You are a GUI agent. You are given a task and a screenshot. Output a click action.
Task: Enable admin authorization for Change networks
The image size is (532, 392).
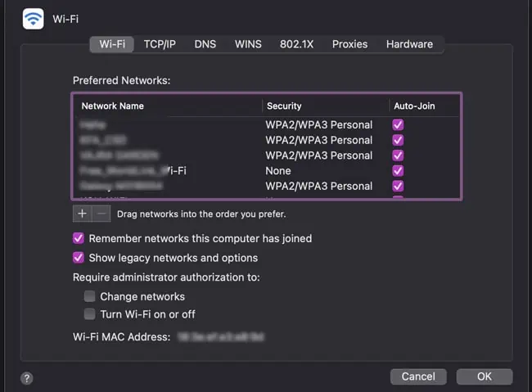(x=90, y=296)
